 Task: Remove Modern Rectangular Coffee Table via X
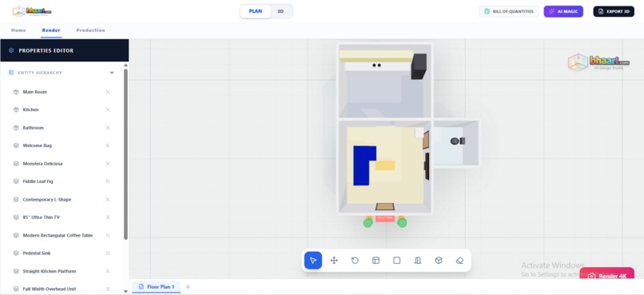click(x=108, y=235)
